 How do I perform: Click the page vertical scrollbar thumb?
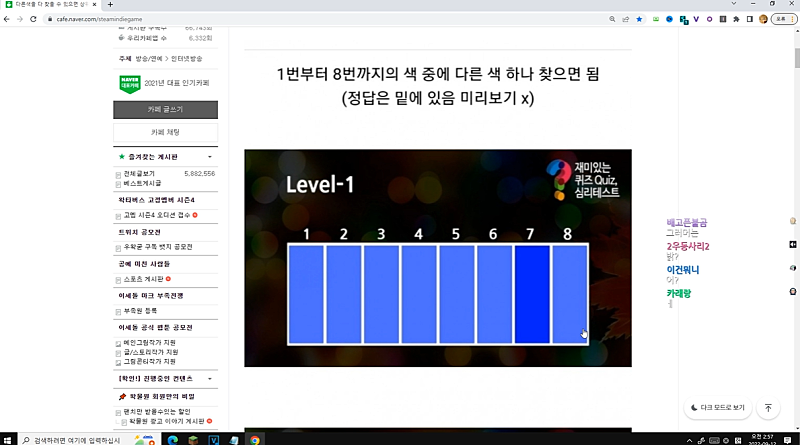(x=797, y=58)
